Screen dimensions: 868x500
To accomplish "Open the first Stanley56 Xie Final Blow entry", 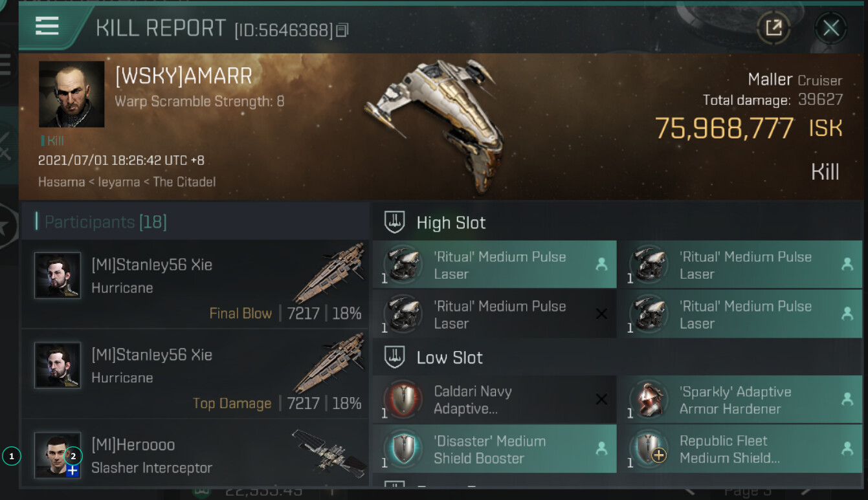I will [x=195, y=284].
